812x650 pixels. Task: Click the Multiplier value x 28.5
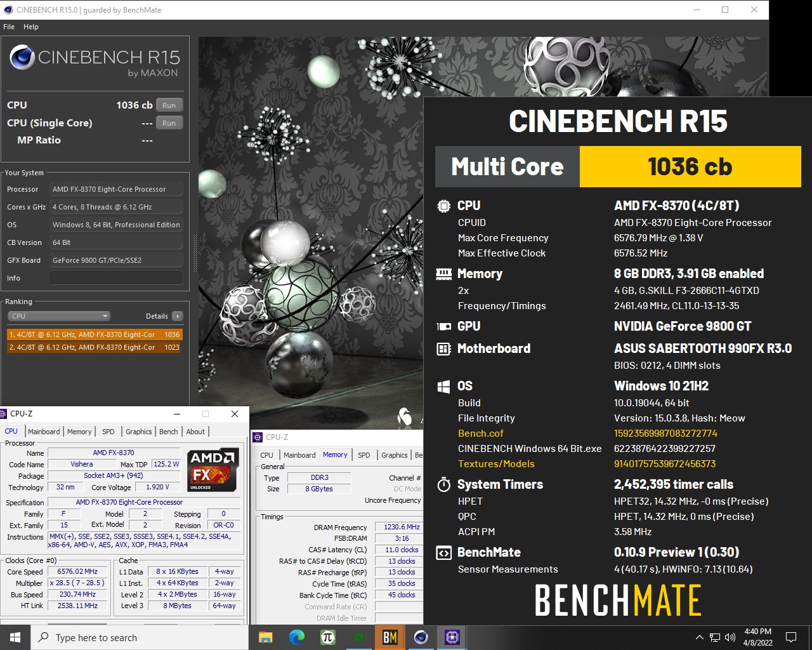click(77, 583)
